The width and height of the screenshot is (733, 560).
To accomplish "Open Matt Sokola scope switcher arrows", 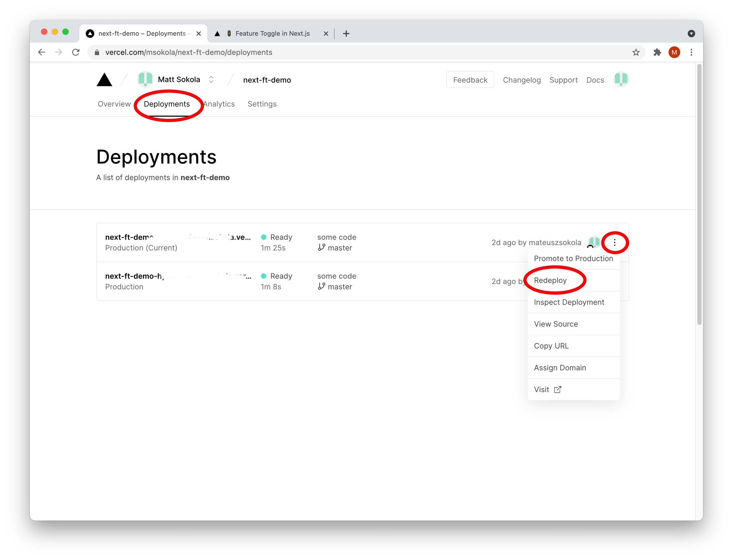I will click(211, 79).
